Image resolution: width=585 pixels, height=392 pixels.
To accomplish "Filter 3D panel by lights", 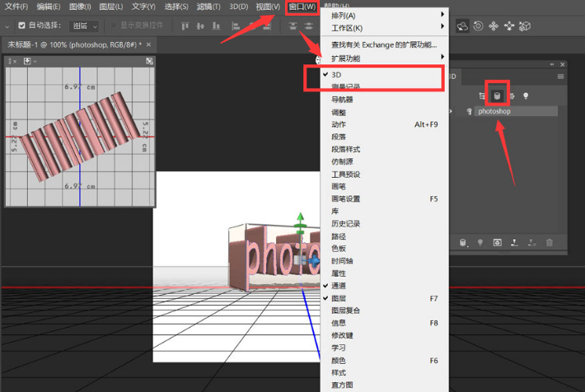I will pyautogui.click(x=526, y=96).
